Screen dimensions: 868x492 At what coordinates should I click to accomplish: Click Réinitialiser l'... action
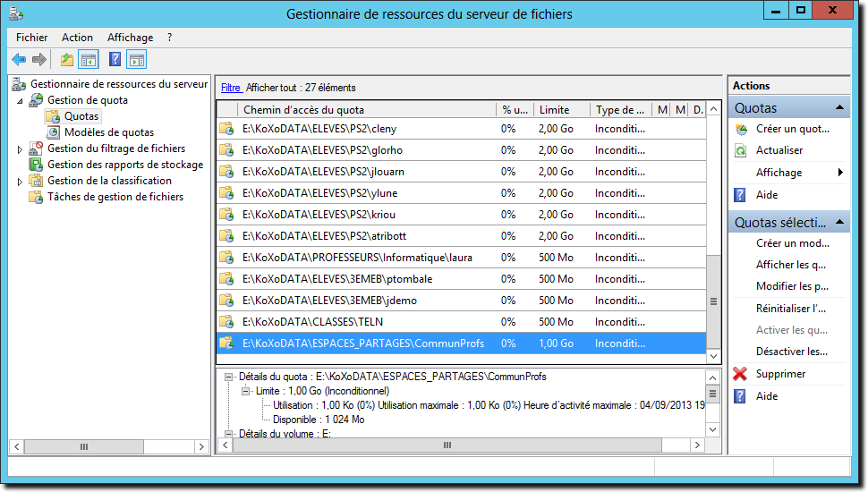tap(790, 309)
